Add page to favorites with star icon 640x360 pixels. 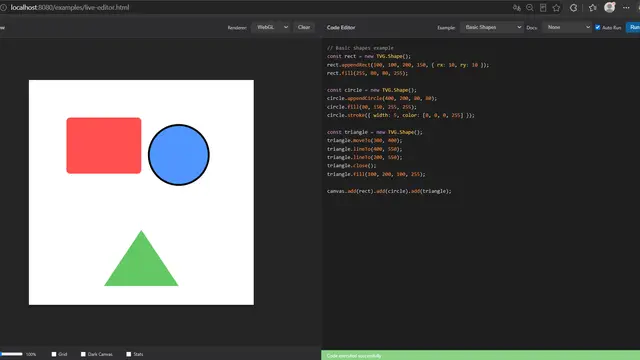(x=556, y=8)
